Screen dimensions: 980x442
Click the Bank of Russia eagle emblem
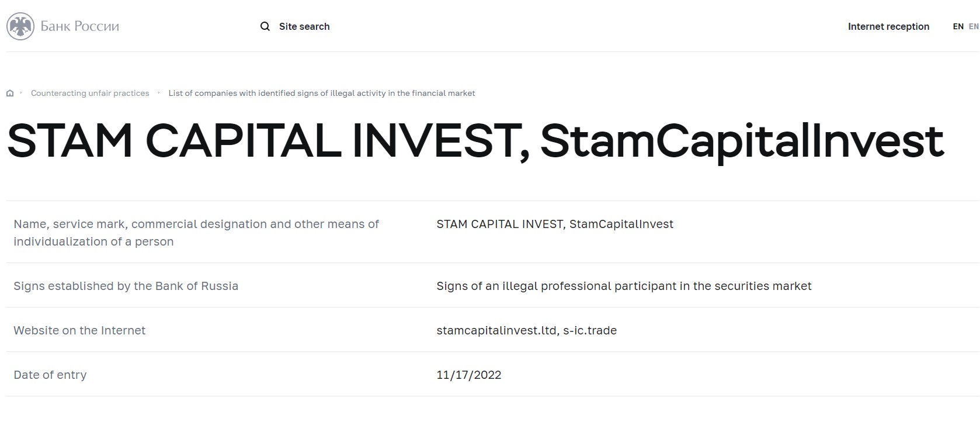[20, 26]
